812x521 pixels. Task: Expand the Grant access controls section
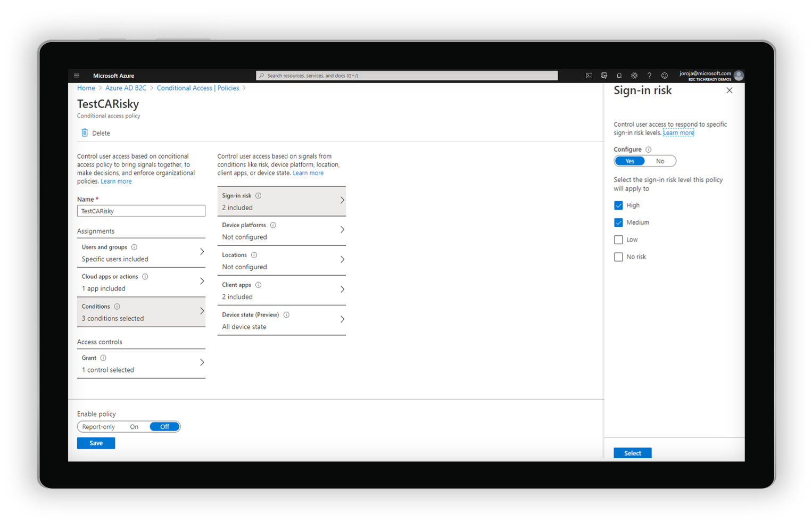[x=141, y=363]
